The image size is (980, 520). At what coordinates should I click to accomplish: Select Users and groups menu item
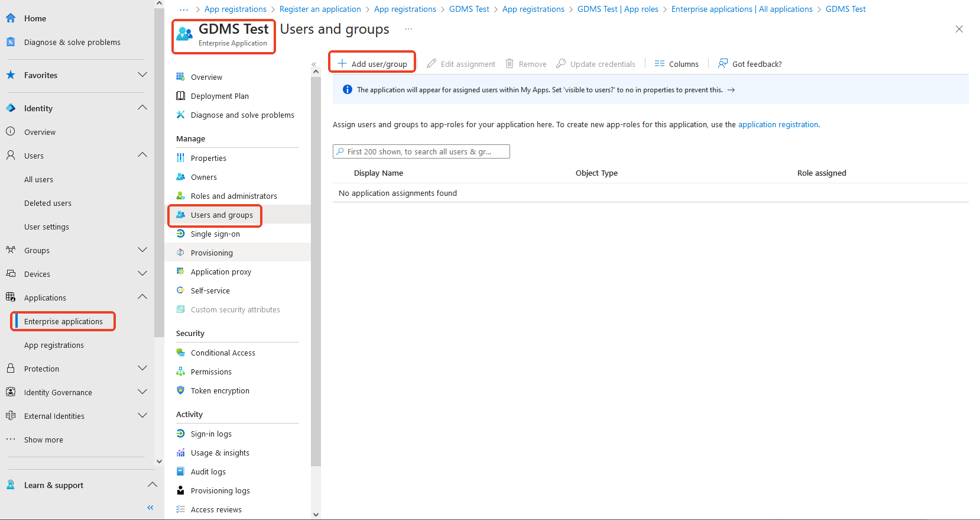[x=238, y=215]
